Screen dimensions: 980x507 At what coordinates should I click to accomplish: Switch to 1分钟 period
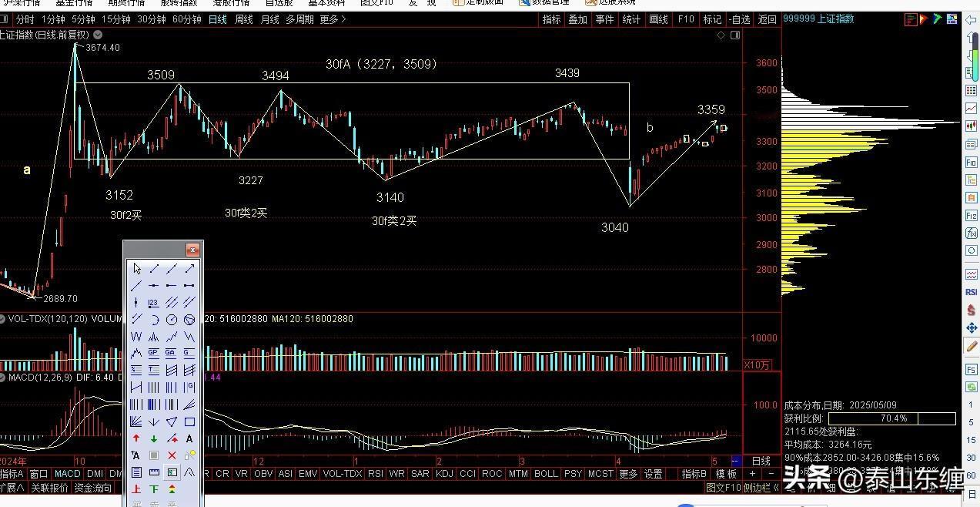(x=53, y=19)
